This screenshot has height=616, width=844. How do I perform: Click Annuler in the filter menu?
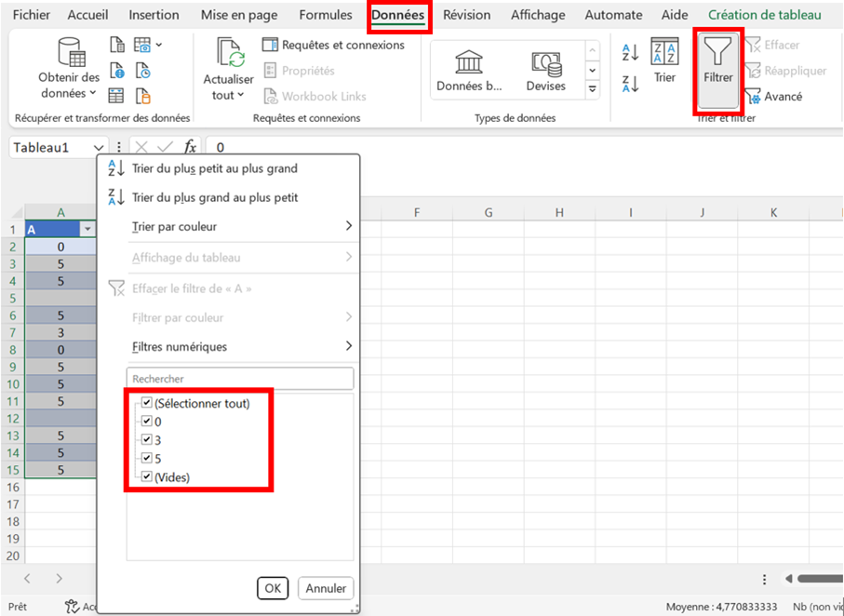coord(326,588)
